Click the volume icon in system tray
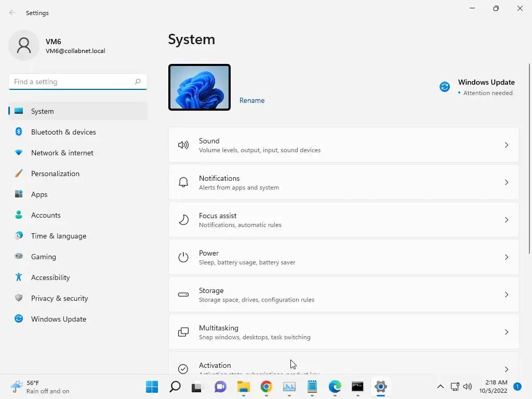This screenshot has width=532, height=399. coord(468,387)
